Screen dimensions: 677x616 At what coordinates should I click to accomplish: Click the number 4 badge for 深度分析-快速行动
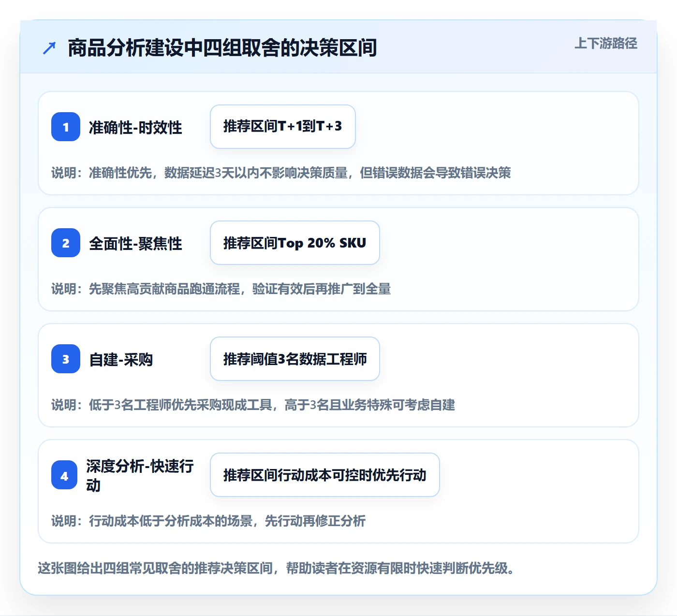pos(64,475)
